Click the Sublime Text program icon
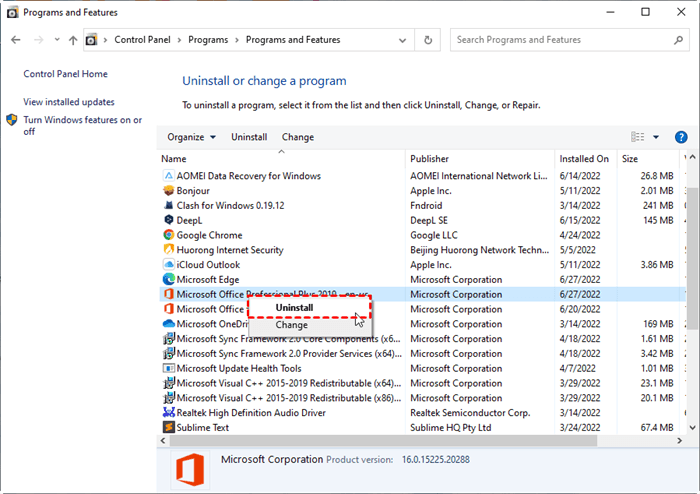The image size is (700, 494). [169, 427]
